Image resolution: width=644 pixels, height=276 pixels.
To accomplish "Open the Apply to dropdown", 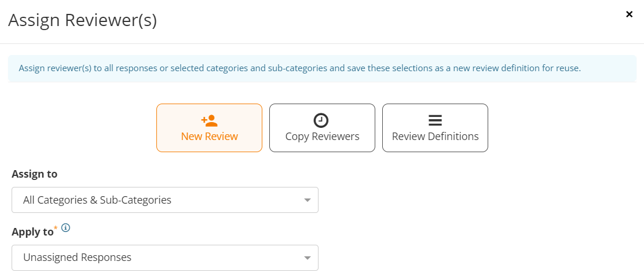I will click(164, 257).
